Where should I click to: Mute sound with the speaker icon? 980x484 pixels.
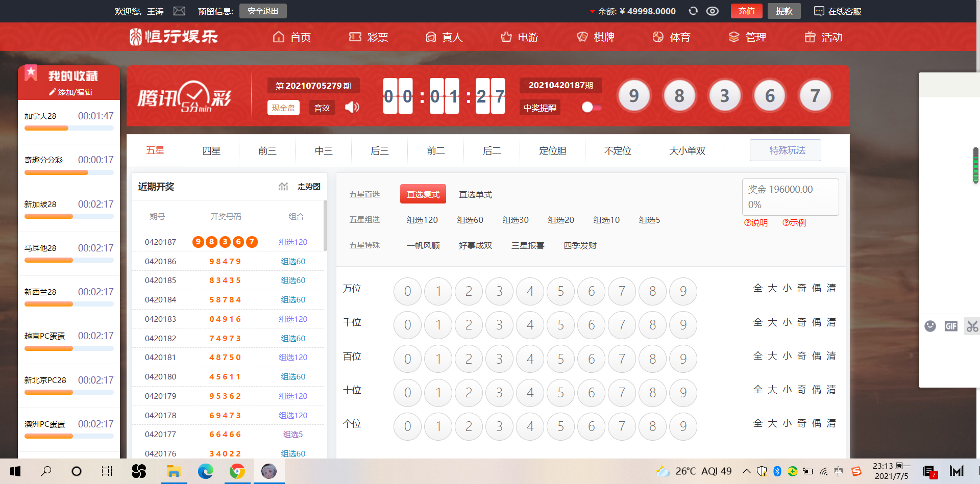click(x=352, y=107)
